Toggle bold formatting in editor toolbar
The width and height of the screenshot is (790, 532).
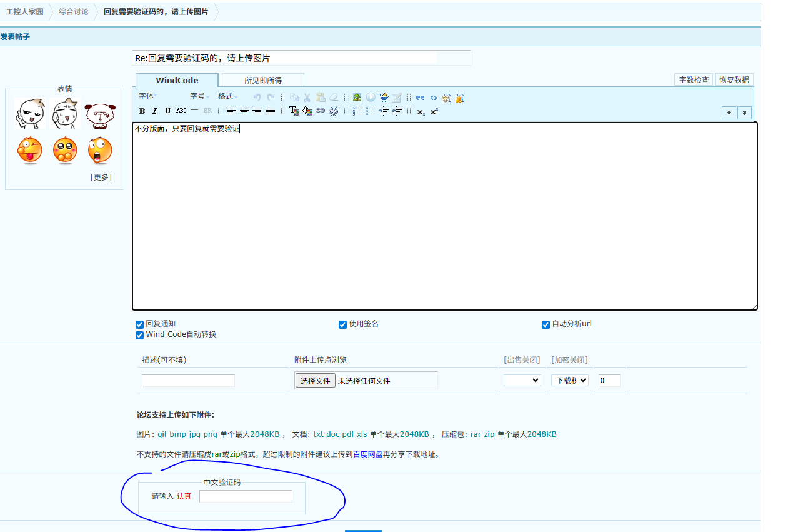pyautogui.click(x=142, y=111)
